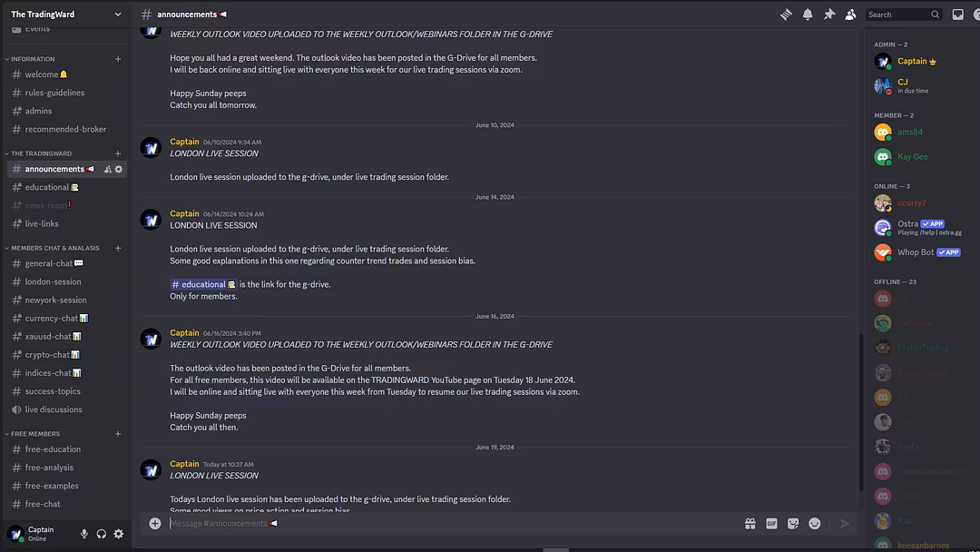Collapse the INFORMATION category

point(33,59)
